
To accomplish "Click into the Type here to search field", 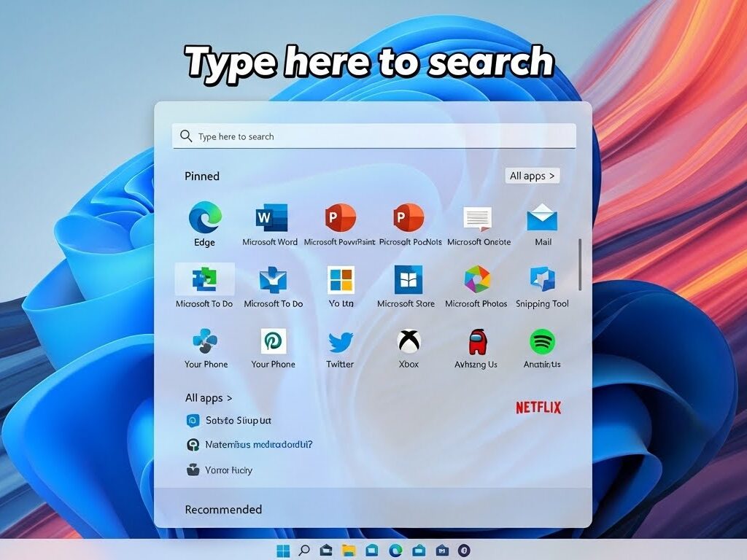I will [x=374, y=136].
